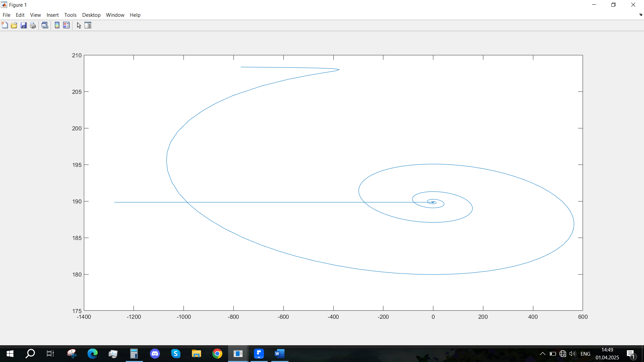Minimize the Figure 1 window
Screen dimensions: 644x362
(x=594, y=5)
